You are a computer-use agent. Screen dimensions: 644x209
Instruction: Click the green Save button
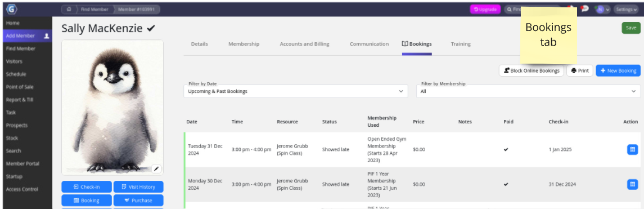coord(631,28)
